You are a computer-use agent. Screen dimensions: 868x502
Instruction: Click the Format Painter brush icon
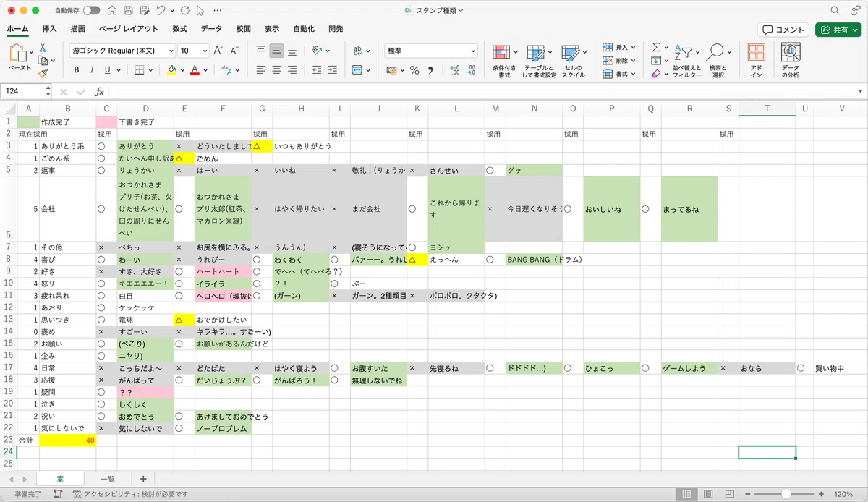(x=43, y=72)
